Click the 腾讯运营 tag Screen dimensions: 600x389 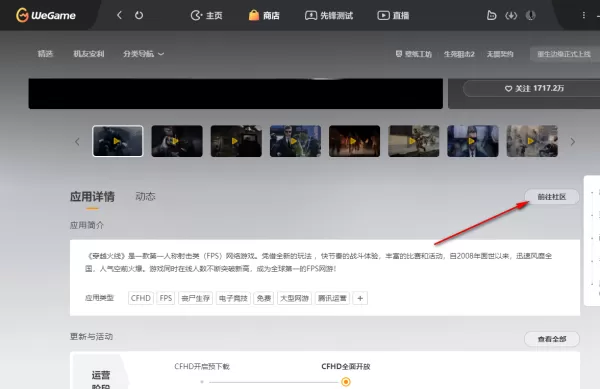(332, 298)
